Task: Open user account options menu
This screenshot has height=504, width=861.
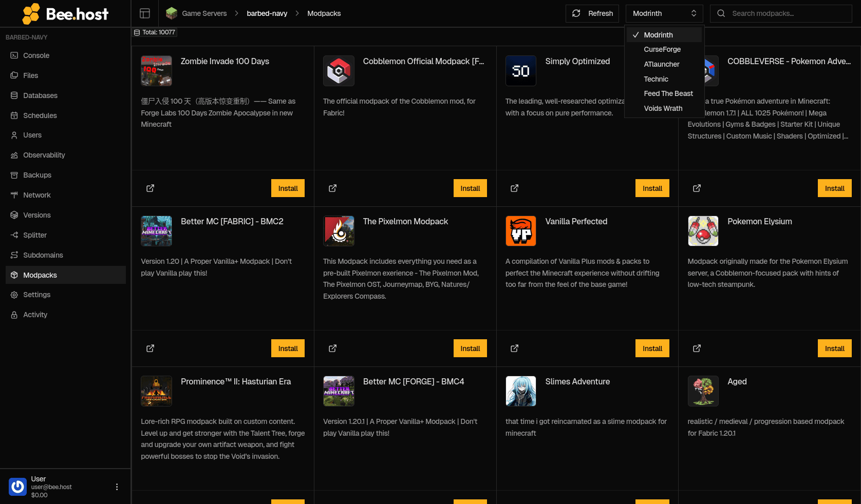Action: click(x=117, y=487)
